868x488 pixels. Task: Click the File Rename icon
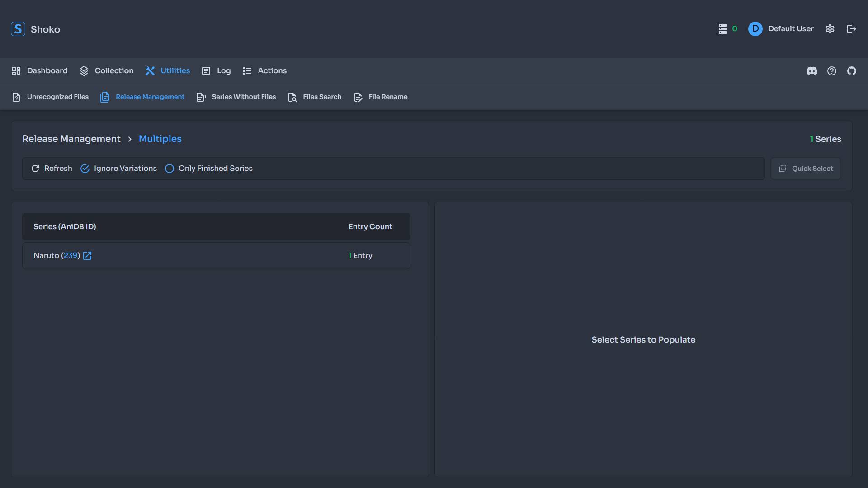point(359,97)
